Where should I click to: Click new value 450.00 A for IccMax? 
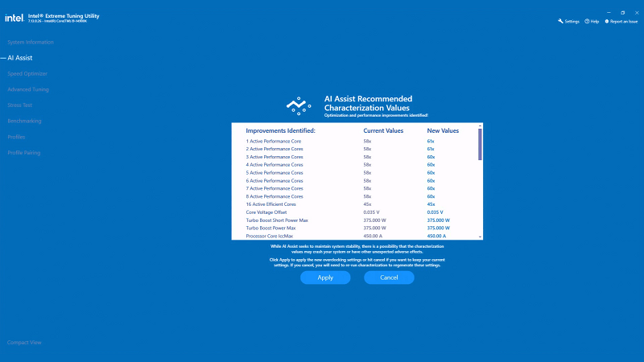tap(436, 236)
